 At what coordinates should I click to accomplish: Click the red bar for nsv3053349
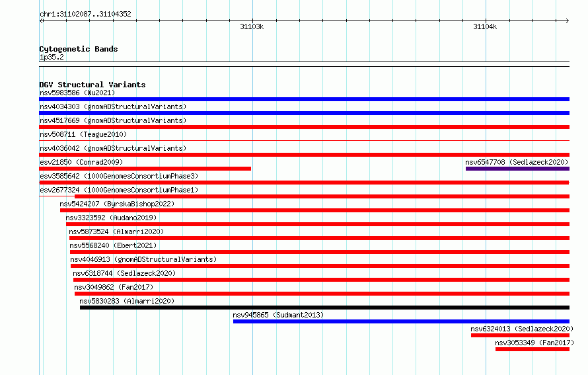point(533,349)
